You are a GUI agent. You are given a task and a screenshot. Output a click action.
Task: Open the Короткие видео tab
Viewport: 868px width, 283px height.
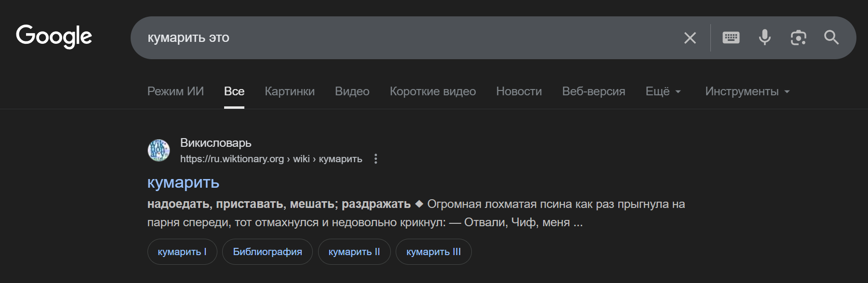coord(433,91)
